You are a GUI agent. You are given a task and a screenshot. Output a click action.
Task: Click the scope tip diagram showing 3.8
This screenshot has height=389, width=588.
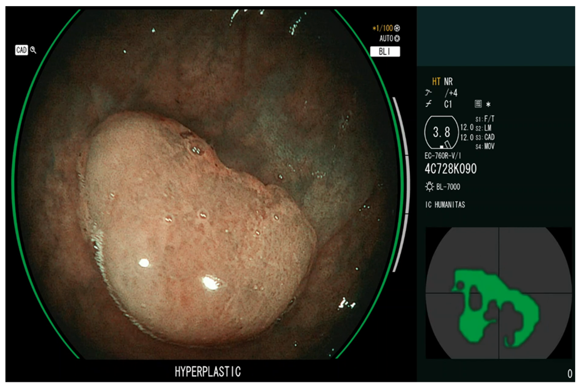point(441,132)
